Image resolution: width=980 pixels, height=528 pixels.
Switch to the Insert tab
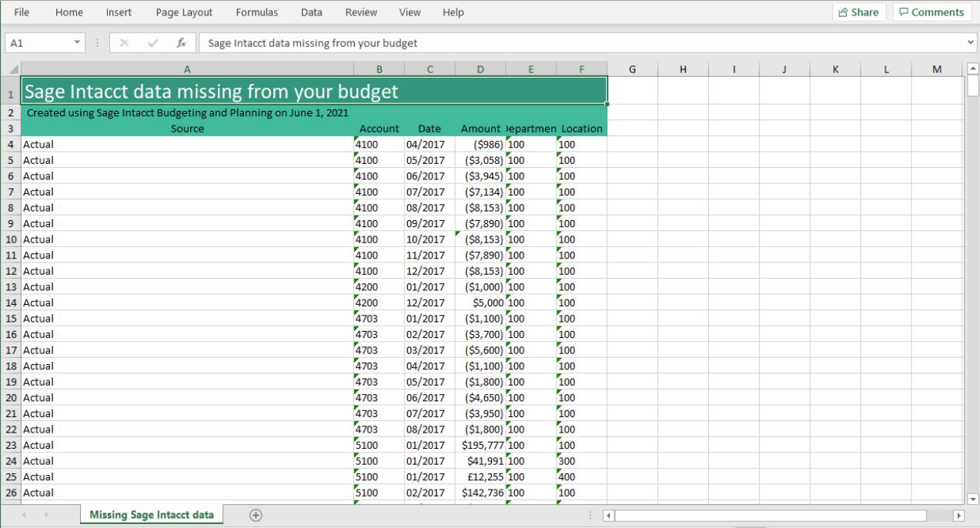(119, 12)
